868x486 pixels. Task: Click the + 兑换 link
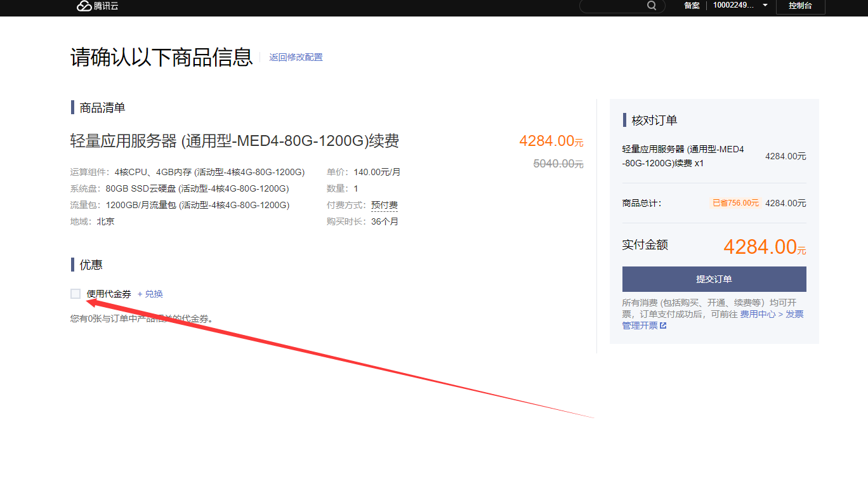150,294
